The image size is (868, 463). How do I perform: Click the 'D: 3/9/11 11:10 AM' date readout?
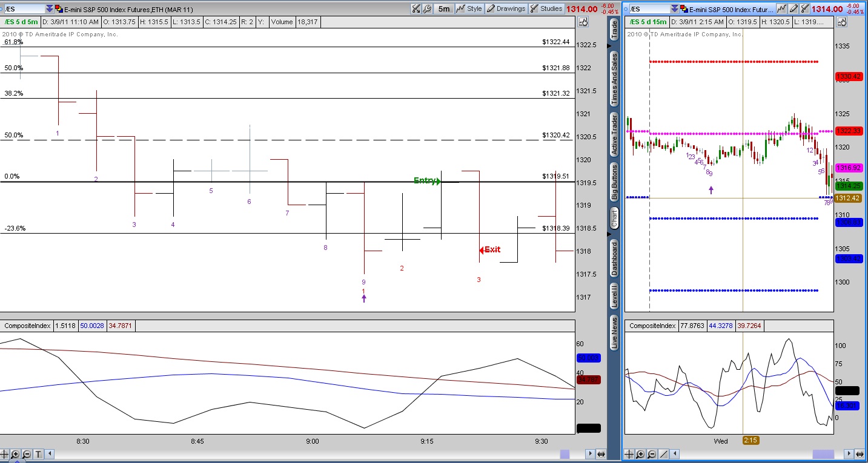pyautogui.click(x=71, y=22)
